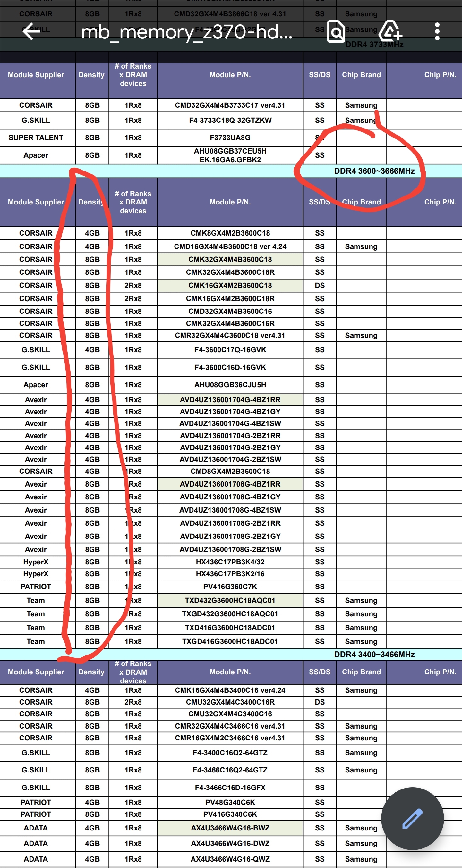This screenshot has height=868, width=462.
Task: Tap the floating pencil edit button
Action: tap(412, 818)
